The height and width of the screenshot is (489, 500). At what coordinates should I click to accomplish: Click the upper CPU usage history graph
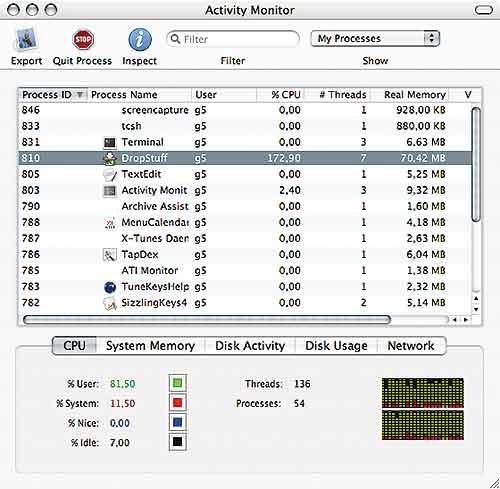(423, 393)
